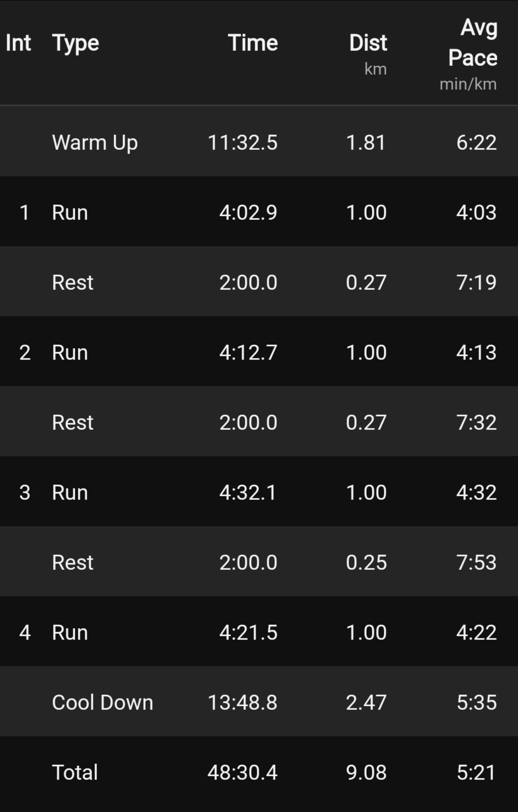Click the Int column header
This screenshot has height=812, width=518.
click(18, 43)
